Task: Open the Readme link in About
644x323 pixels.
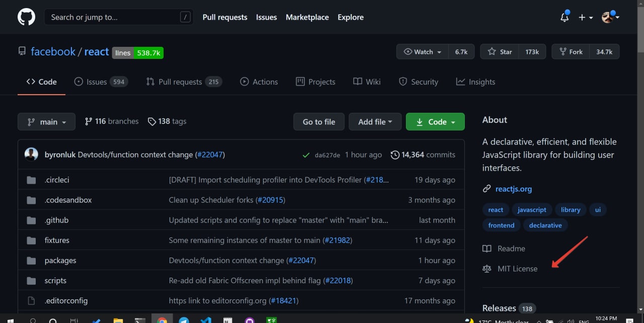Action: pyautogui.click(x=504, y=248)
